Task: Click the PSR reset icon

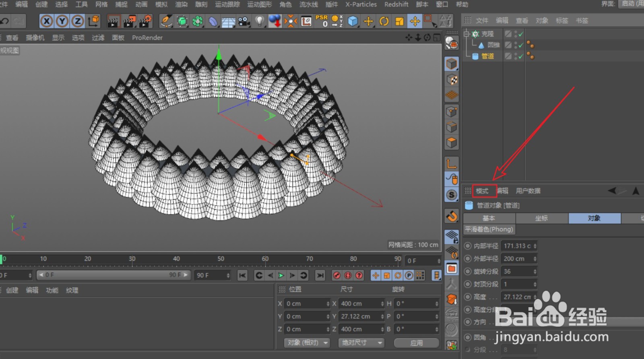Action: 322,21
